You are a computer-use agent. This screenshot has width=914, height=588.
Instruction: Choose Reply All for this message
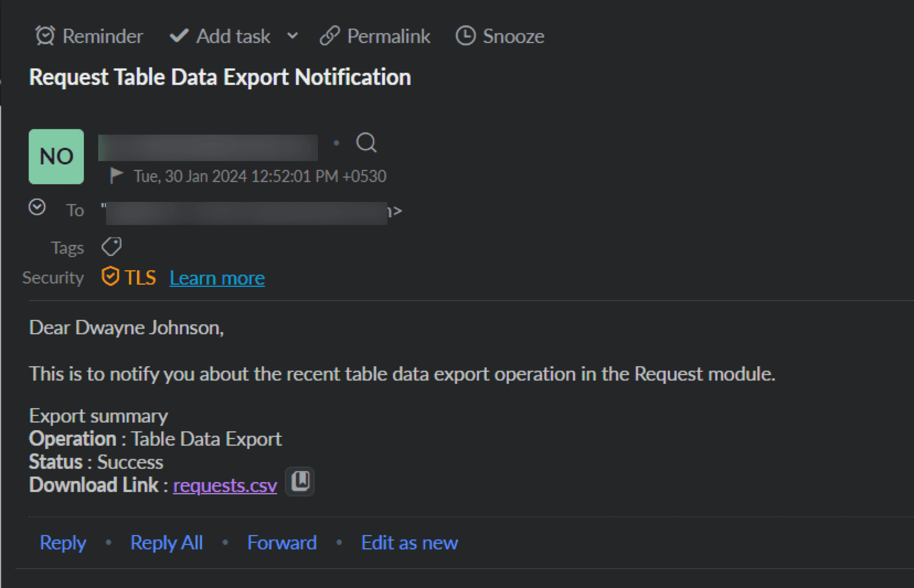click(166, 543)
